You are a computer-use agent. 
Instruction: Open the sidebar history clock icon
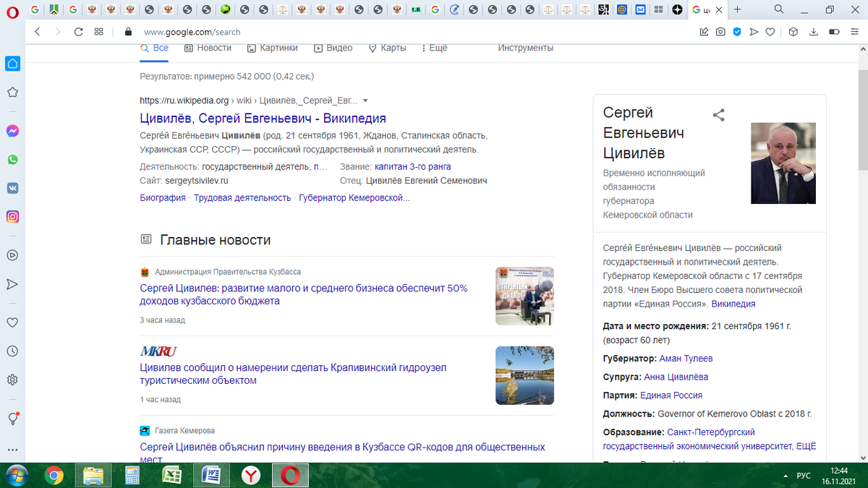12,351
